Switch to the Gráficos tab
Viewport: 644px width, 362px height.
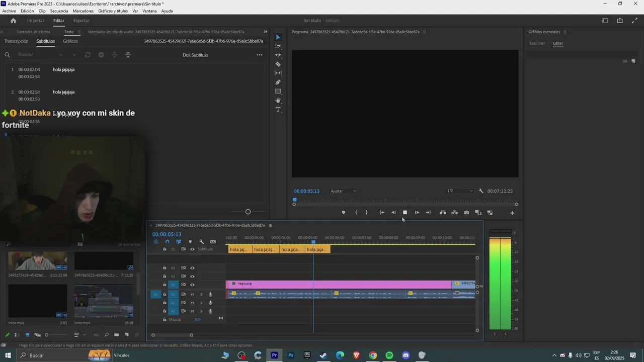pyautogui.click(x=70, y=41)
